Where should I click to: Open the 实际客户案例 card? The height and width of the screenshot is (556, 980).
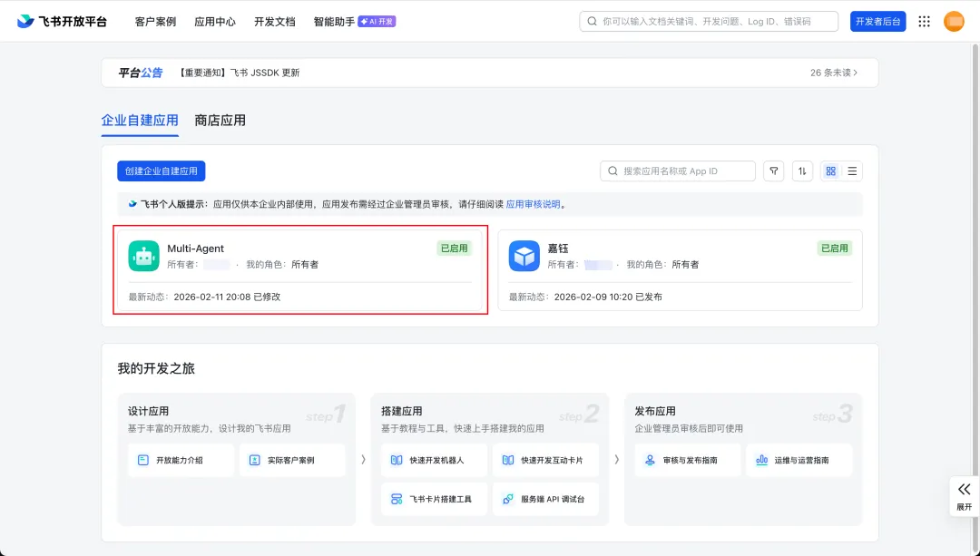tap(292, 460)
